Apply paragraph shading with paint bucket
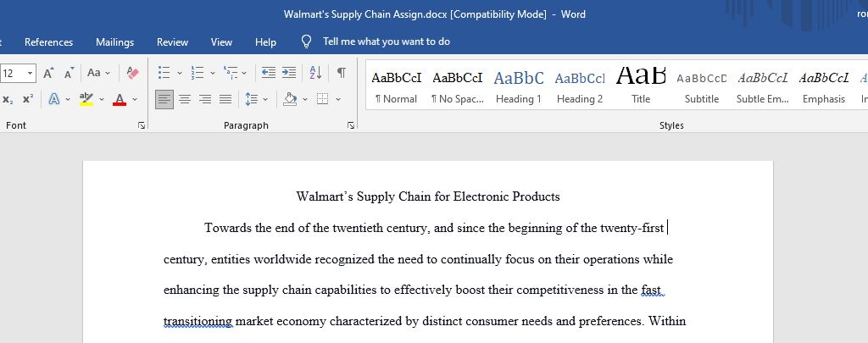This screenshot has height=343, width=868. (290, 100)
